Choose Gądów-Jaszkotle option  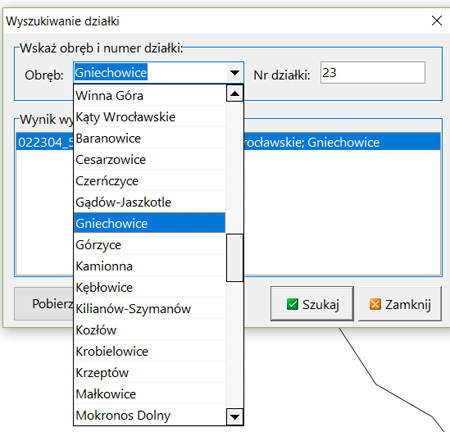click(x=150, y=202)
